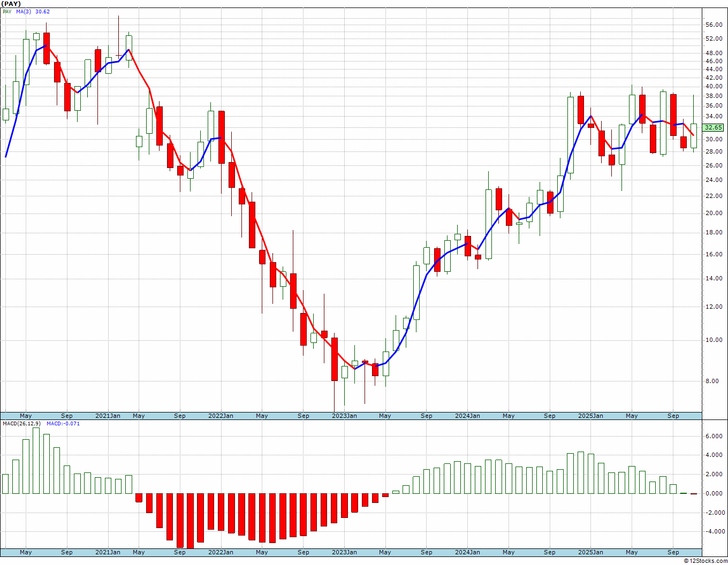This screenshot has height=565, width=728.
Task: Click the MA(3) indicator label
Action: [24, 11]
